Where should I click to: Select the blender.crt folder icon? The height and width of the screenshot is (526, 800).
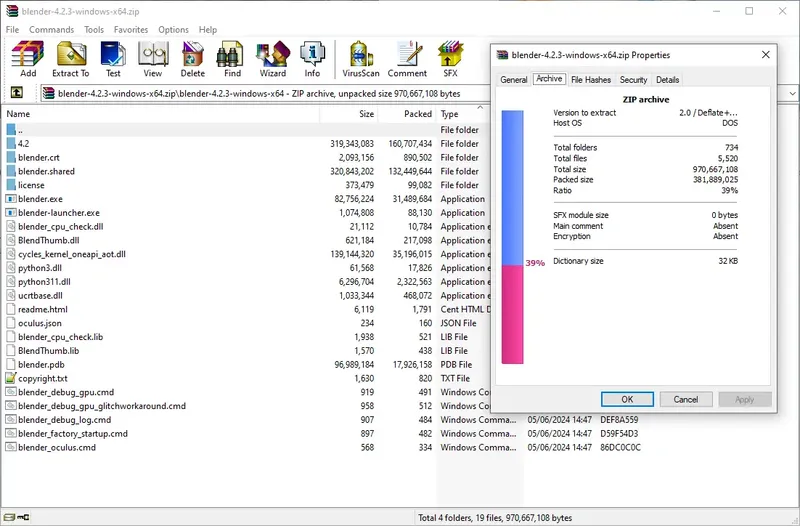[11, 158]
